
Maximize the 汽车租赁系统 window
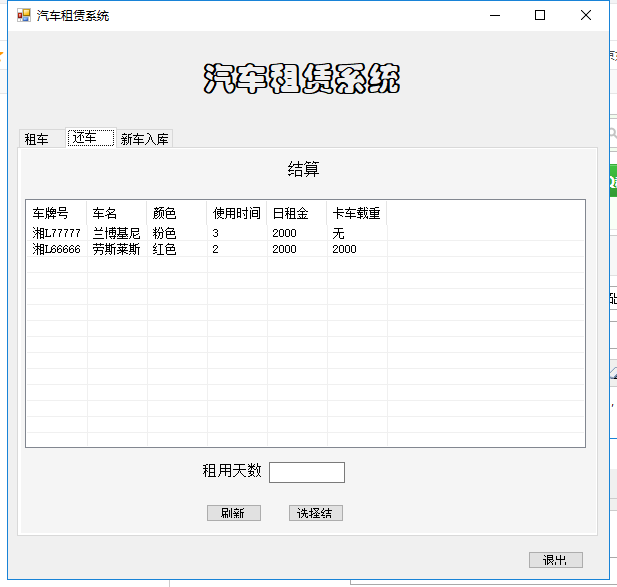[540, 15]
